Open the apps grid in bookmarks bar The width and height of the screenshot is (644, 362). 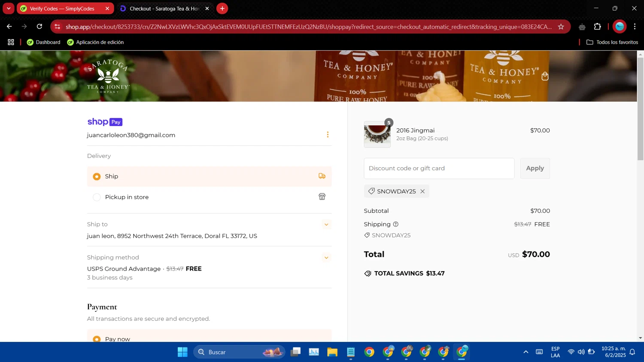(x=11, y=42)
